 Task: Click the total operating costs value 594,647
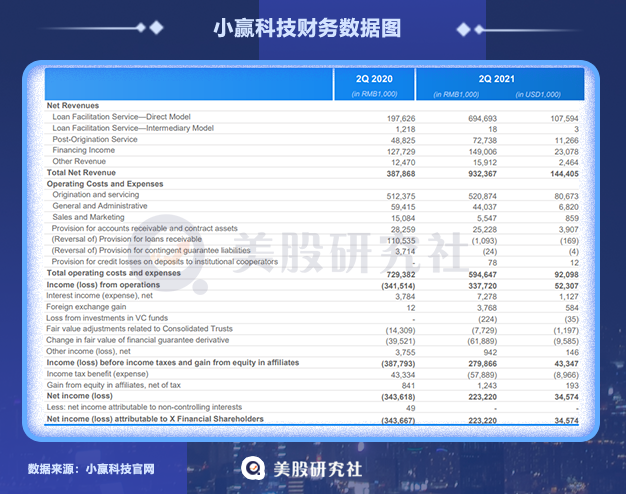[x=482, y=274]
